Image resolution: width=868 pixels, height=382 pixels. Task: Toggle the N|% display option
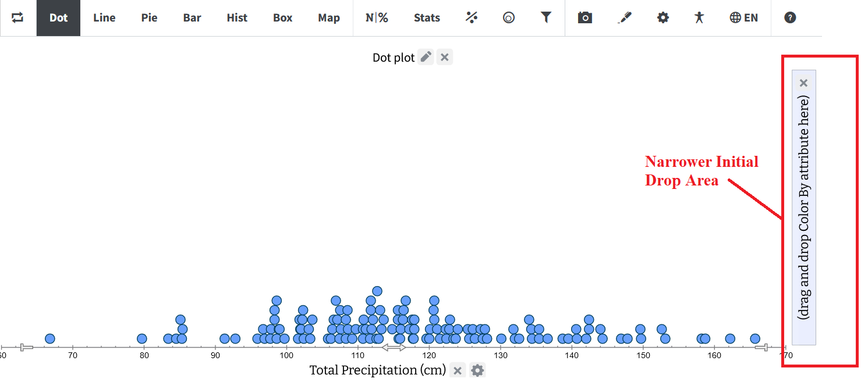click(x=377, y=17)
